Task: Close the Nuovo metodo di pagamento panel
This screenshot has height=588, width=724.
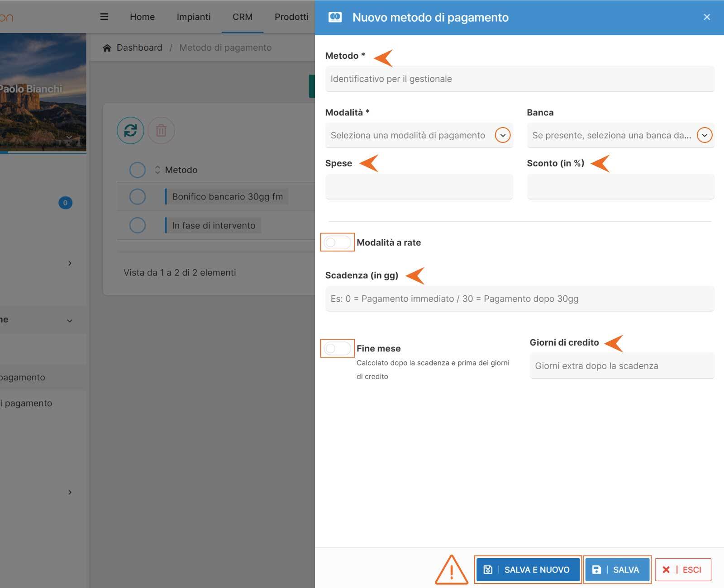Action: click(x=707, y=17)
